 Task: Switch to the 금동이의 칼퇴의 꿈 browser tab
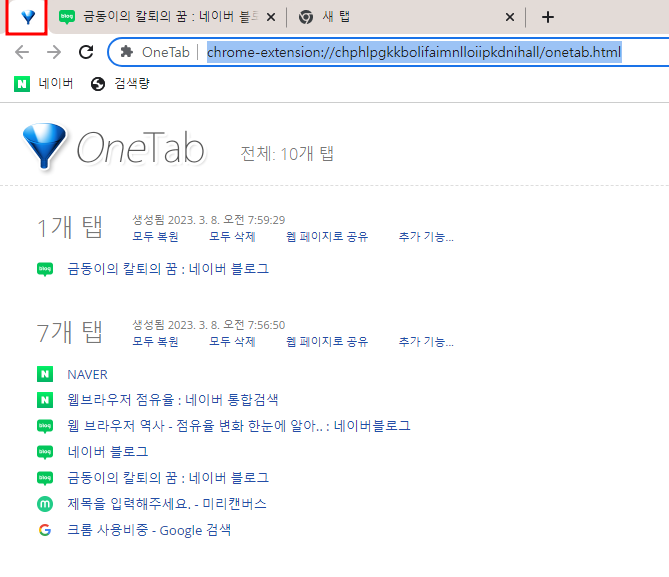[x=167, y=17]
